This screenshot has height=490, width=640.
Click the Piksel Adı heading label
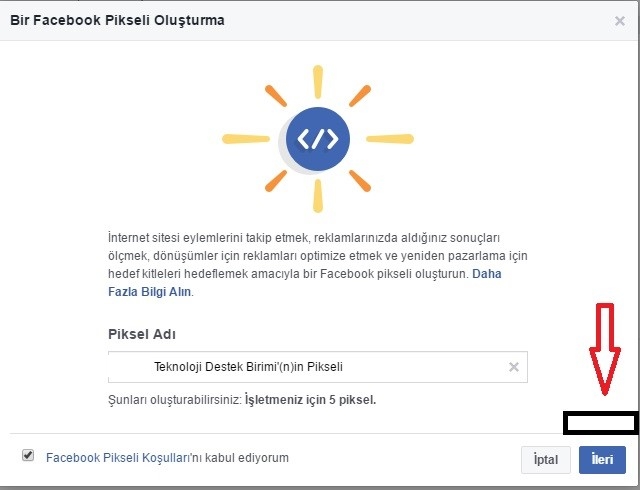click(x=142, y=334)
